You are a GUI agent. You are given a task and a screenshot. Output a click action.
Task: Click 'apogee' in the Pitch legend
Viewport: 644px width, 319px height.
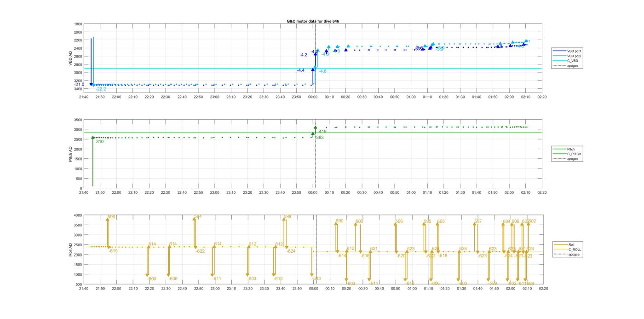click(572, 159)
